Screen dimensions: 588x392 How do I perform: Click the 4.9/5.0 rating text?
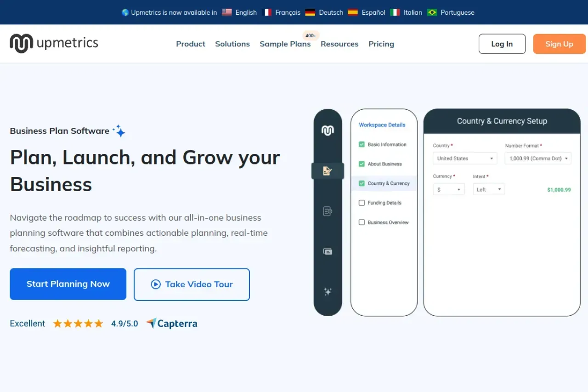[124, 324]
